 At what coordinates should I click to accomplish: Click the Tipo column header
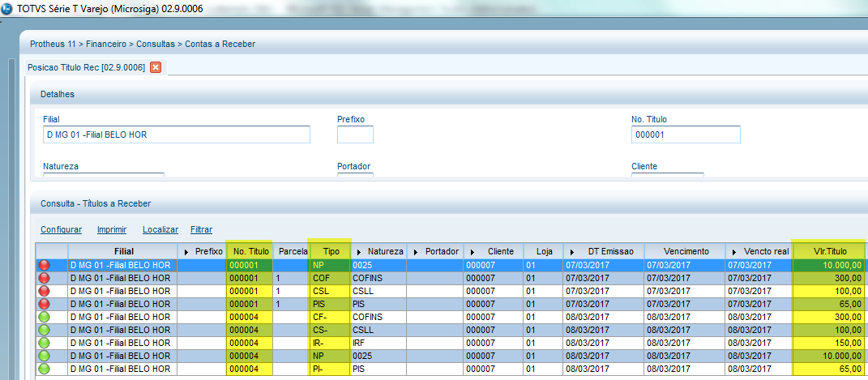click(x=331, y=251)
